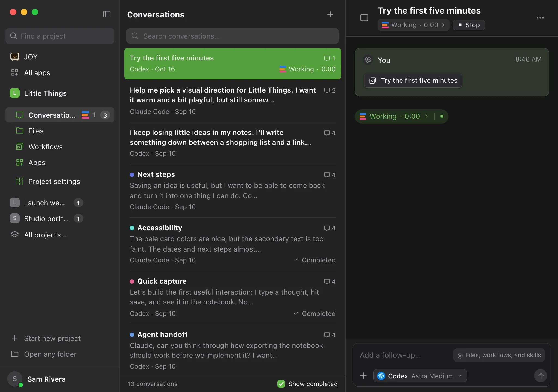Screen dimensions: 558x392
Task: Click the Add a follow-up input
Action: pyautogui.click(x=405, y=355)
